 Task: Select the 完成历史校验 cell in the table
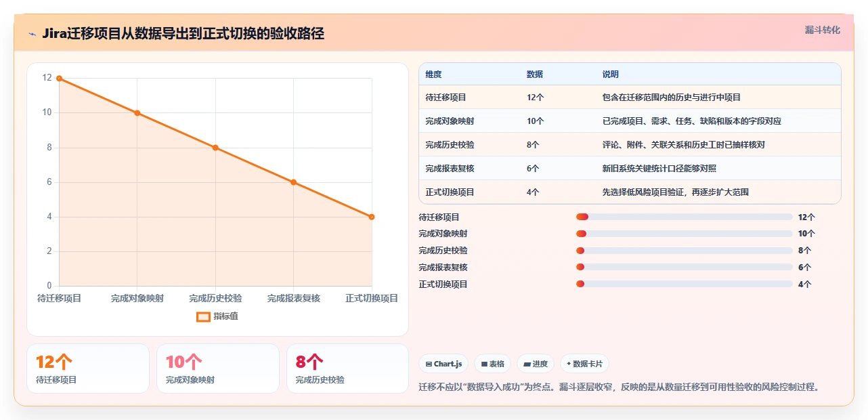pyautogui.click(x=450, y=145)
